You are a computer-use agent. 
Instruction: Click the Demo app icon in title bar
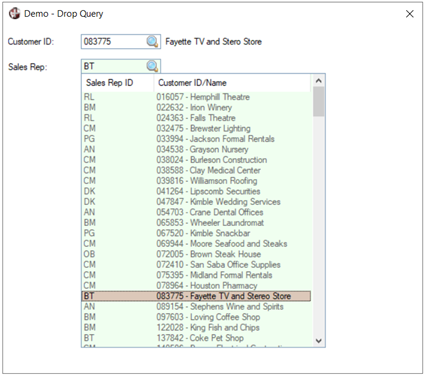(14, 14)
